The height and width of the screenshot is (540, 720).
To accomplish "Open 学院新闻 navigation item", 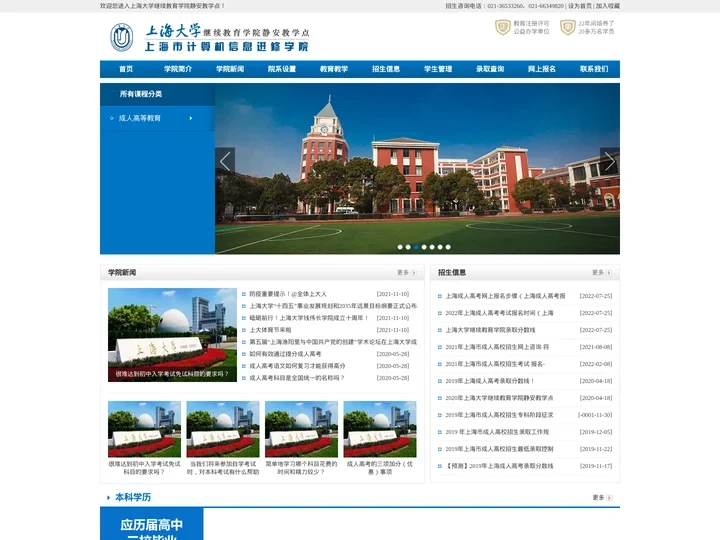I will [x=230, y=69].
